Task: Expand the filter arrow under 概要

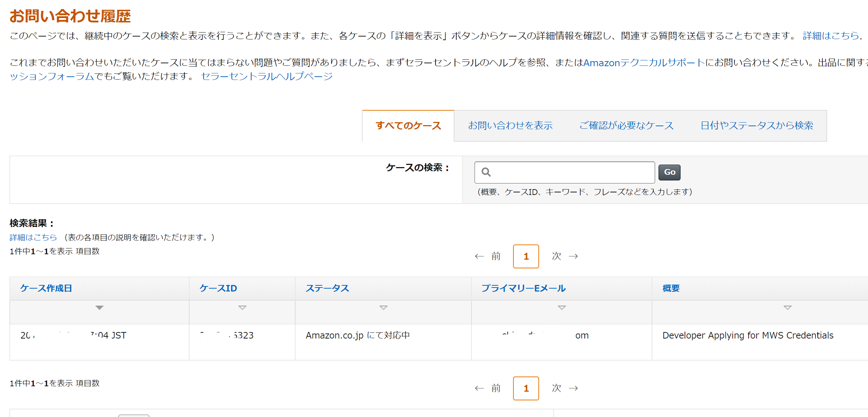Action: tap(788, 308)
